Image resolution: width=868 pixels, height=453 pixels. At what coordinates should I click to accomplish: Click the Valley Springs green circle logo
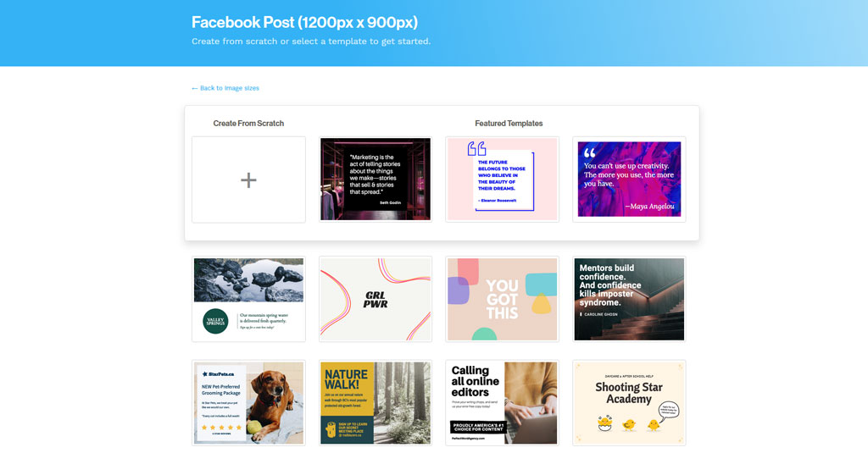pyautogui.click(x=215, y=321)
